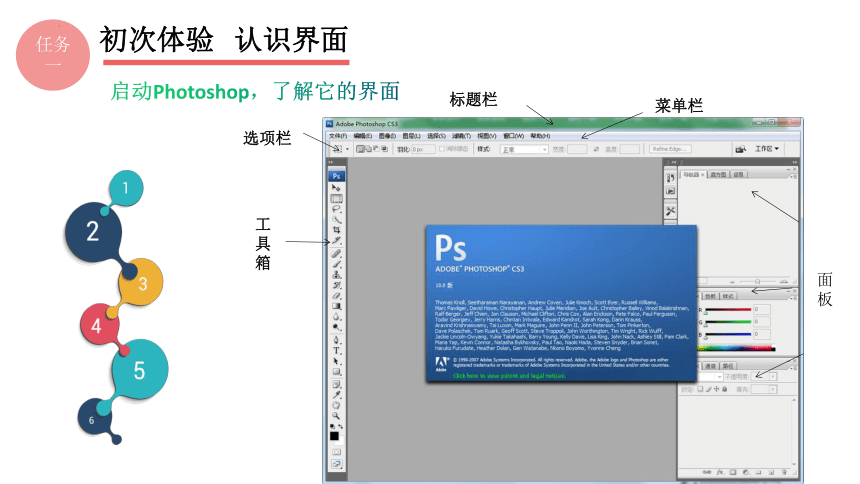Screen dimensions: 860x484
Task: Select the Lasso tool
Action: [336, 210]
